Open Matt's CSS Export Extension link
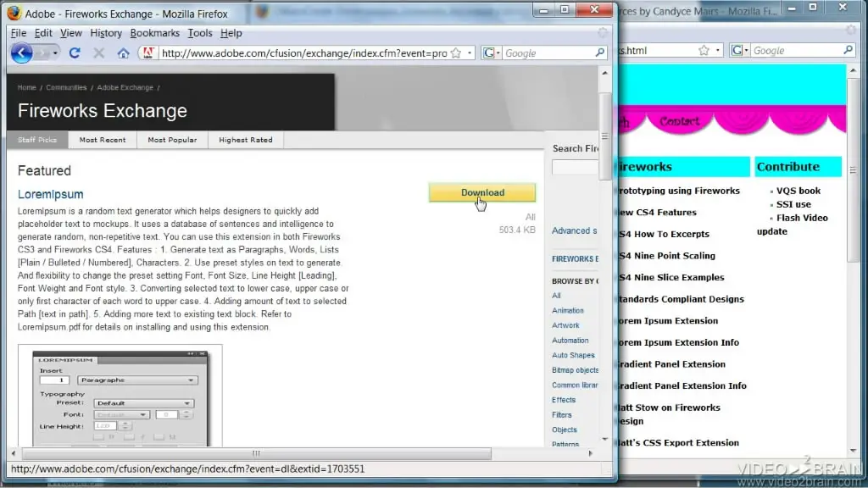This screenshot has width=868, height=488. 679,442
